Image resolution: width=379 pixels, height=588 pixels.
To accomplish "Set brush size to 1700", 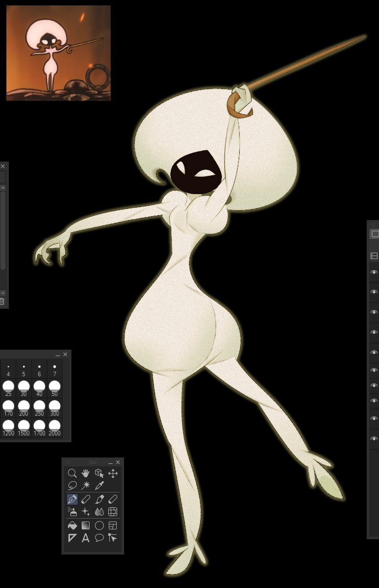I will point(39,427).
